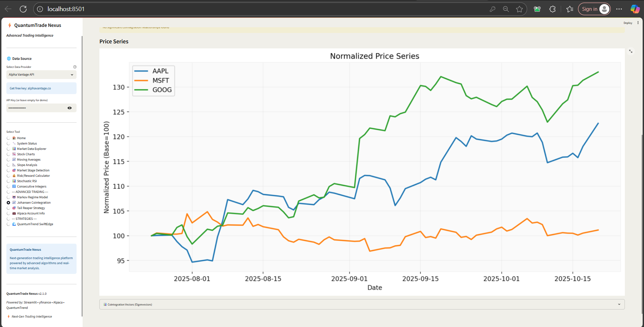Viewport: 644px width, 327px height.
Task: Click the Advanced Trading Intelligence subtitle
Action: click(30, 35)
